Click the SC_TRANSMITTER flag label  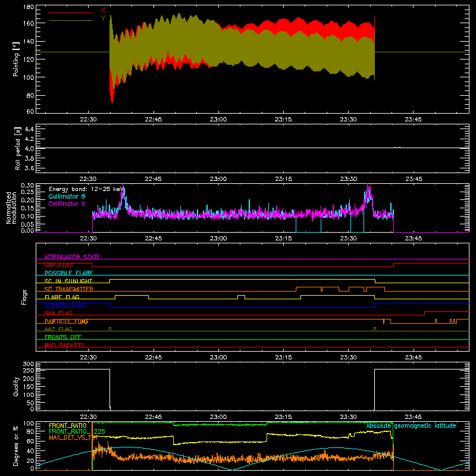[69, 289]
